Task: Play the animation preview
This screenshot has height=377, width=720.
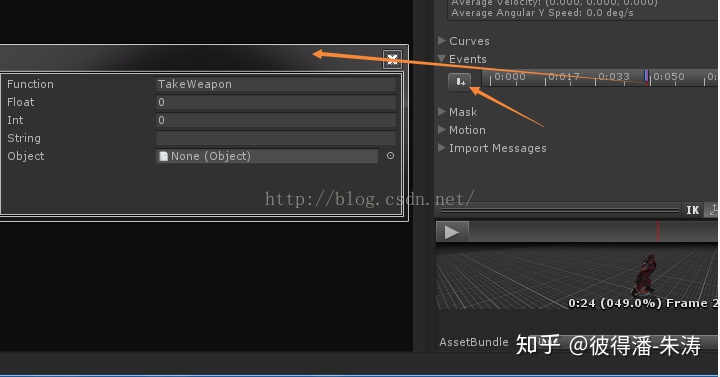Action: 452,232
